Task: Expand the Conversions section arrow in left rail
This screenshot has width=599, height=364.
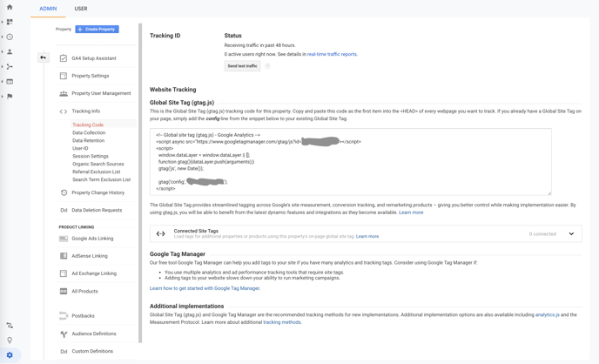Action: point(3,97)
